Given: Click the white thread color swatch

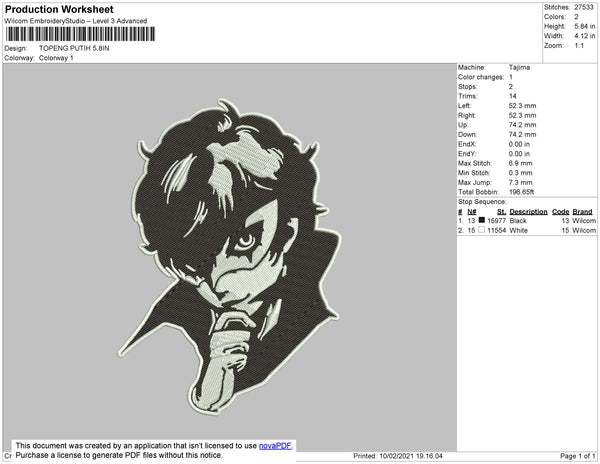Looking at the screenshot, I should tap(482, 230).
